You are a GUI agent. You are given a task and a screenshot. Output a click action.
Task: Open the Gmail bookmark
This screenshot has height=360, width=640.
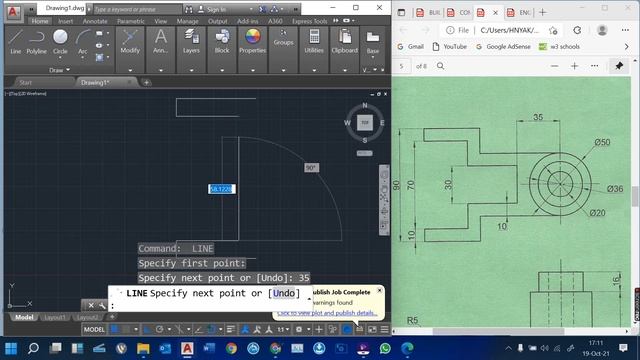click(411, 47)
